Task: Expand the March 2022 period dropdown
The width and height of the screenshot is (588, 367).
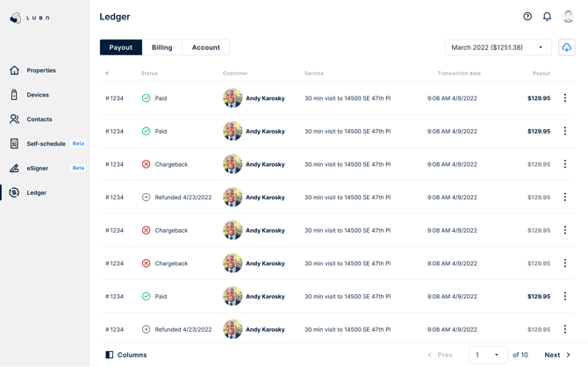Action: coord(498,47)
